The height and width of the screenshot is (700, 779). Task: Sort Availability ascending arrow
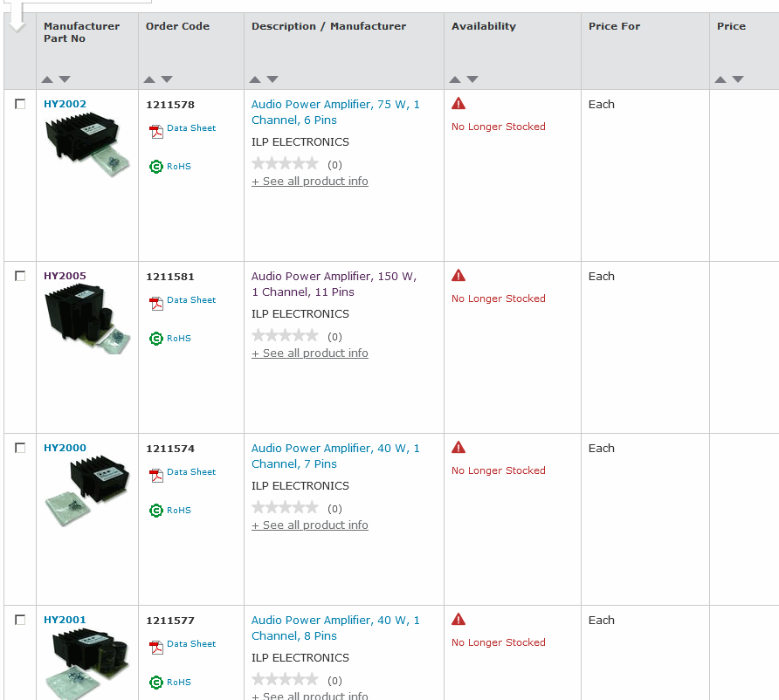455,79
